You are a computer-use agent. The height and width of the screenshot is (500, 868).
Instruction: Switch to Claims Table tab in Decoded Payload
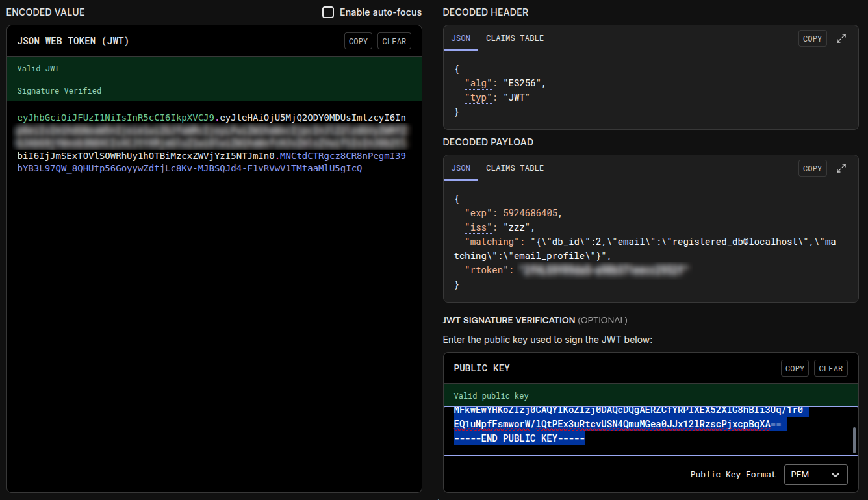[x=515, y=168]
